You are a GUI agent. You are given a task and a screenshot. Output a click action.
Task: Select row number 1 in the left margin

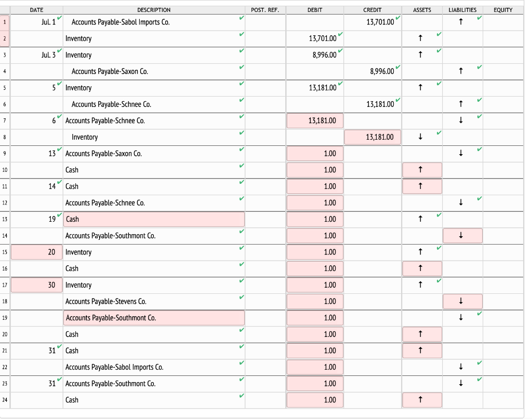click(5, 22)
